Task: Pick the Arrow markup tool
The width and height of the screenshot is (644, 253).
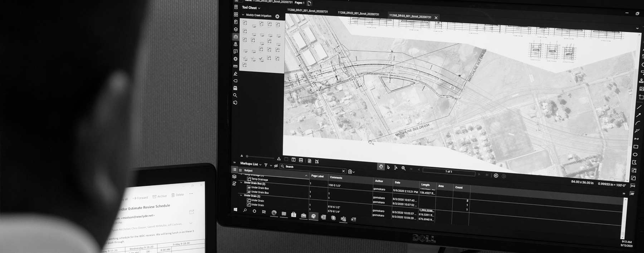Action: (x=638, y=115)
